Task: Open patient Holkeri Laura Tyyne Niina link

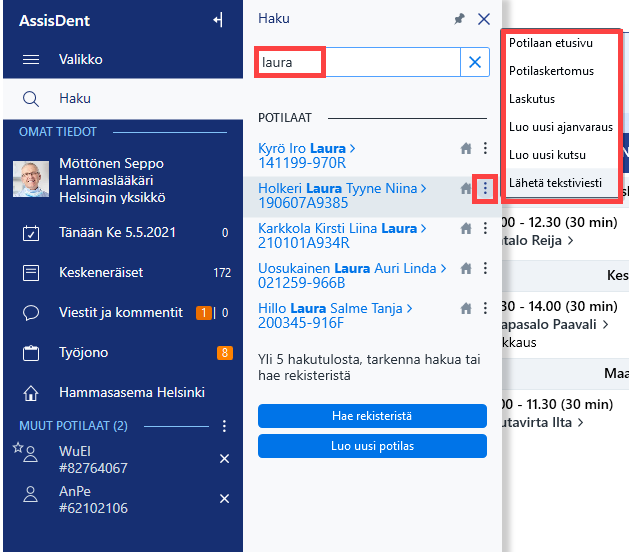Action: (x=342, y=188)
